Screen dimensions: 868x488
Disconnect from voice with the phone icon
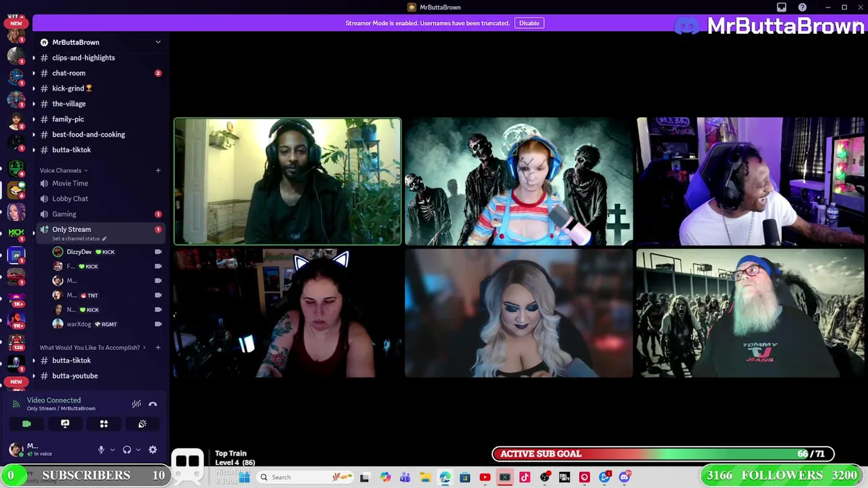pos(153,404)
